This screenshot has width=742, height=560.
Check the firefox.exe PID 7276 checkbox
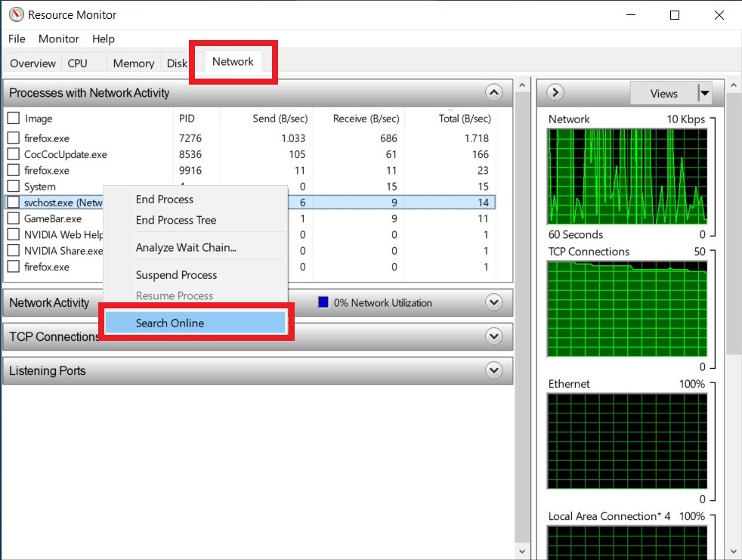tap(14, 138)
